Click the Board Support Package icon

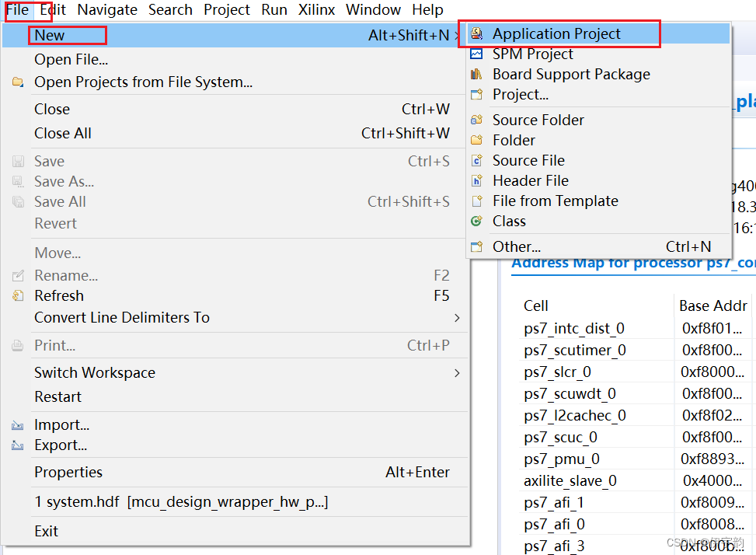click(477, 75)
